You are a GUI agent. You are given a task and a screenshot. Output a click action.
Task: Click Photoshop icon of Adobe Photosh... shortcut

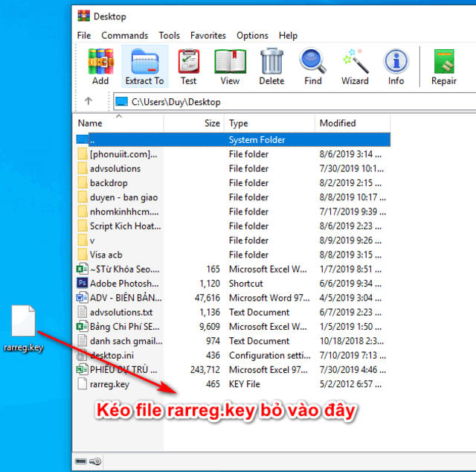point(82,283)
